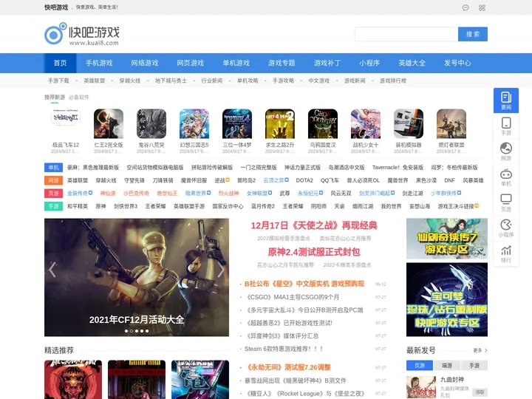Open 和平精英 link in 手游 row
The height and width of the screenshot is (399, 532).
(78, 206)
